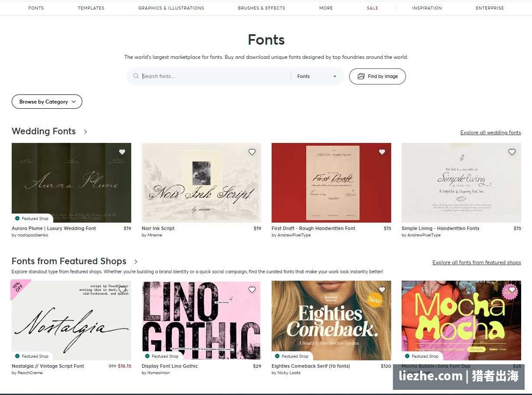The width and height of the screenshot is (532, 395).
Task: Click the $120 price of Eighties Comeback
Action: 386,366
